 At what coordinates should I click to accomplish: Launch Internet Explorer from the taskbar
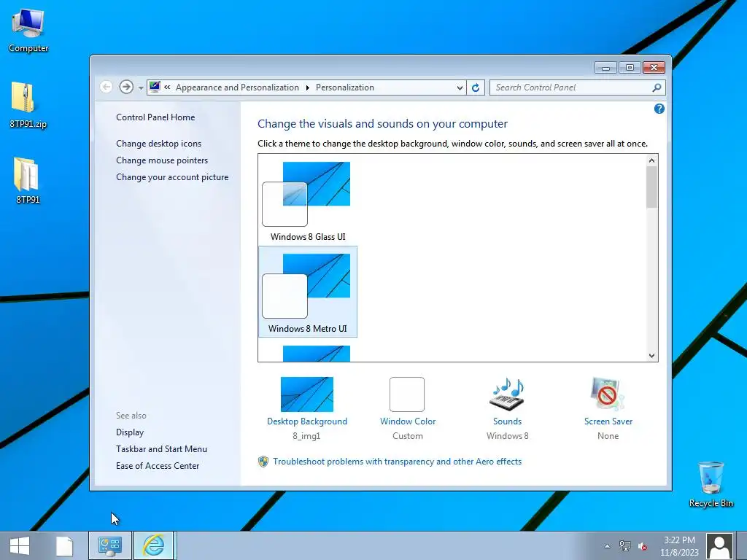tap(153, 545)
